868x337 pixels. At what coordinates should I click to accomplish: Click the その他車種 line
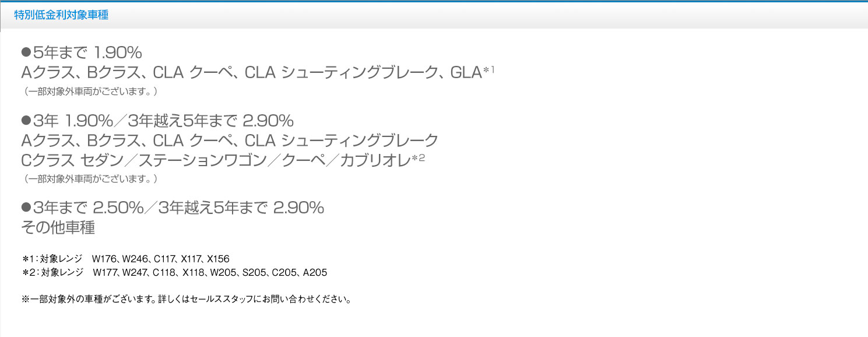tap(58, 228)
